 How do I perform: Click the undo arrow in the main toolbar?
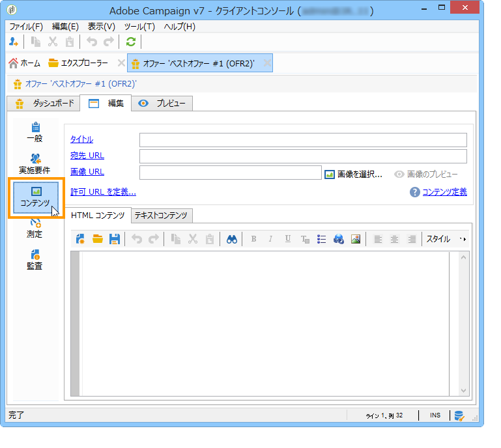tap(92, 42)
